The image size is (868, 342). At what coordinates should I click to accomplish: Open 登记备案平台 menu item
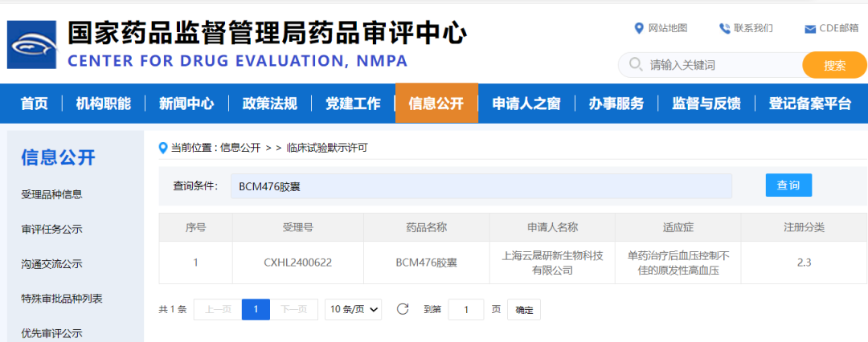(810, 104)
